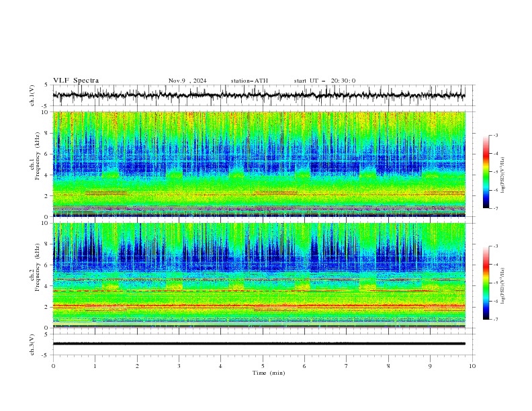Select the "Time (min)" x-axis label
The width and height of the screenshot is (532, 411).
269,373
